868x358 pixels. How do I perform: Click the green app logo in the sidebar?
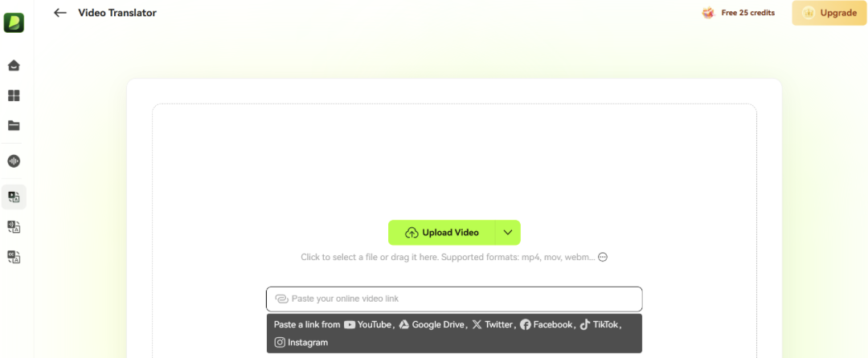(14, 22)
